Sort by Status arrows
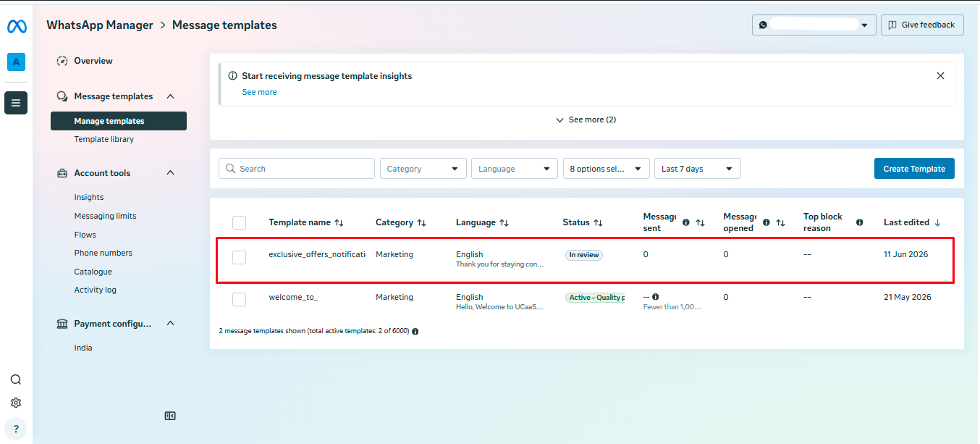 coord(598,223)
